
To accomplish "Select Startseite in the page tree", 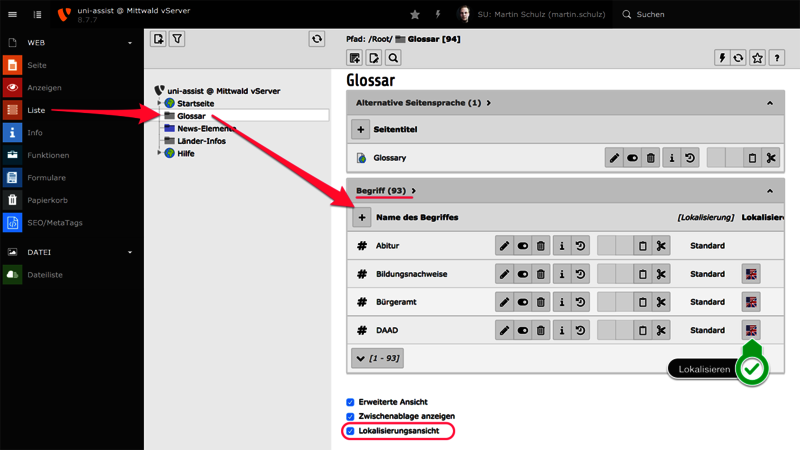I will tap(195, 104).
